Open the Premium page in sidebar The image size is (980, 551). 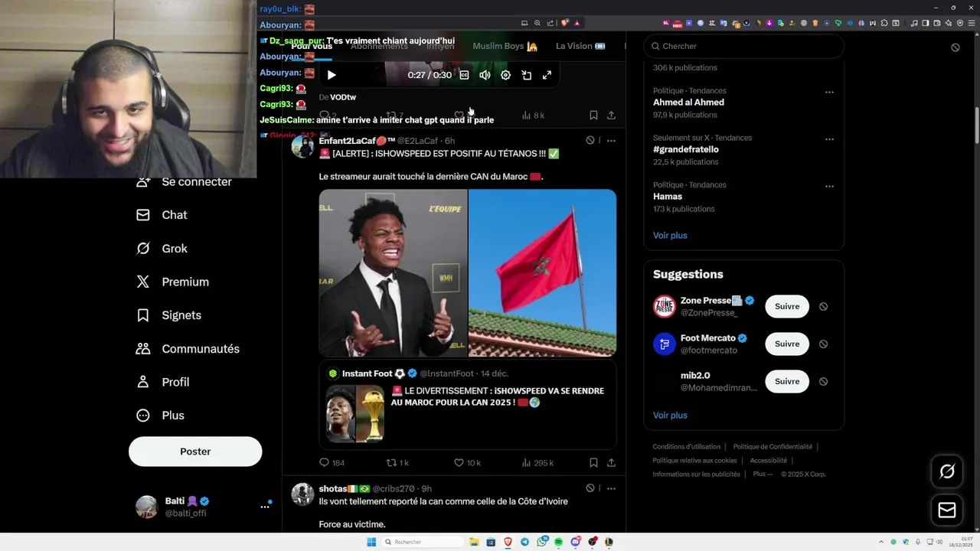171,282
